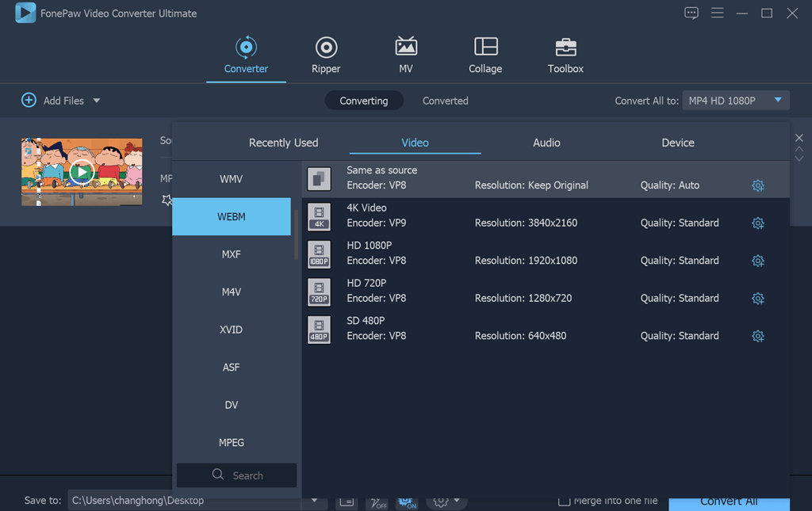Open settings gear for Same as source
812x511 pixels.
757,185
